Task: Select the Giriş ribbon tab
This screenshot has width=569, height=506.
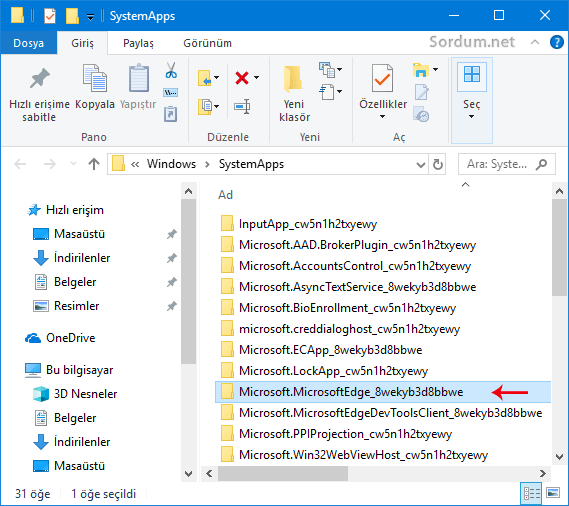Action: [82, 43]
